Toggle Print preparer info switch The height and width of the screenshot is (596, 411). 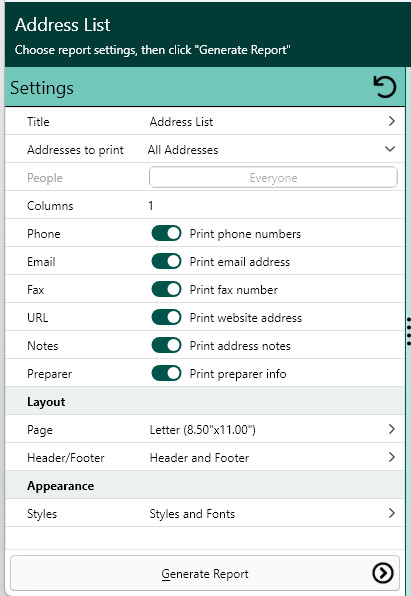tap(166, 374)
